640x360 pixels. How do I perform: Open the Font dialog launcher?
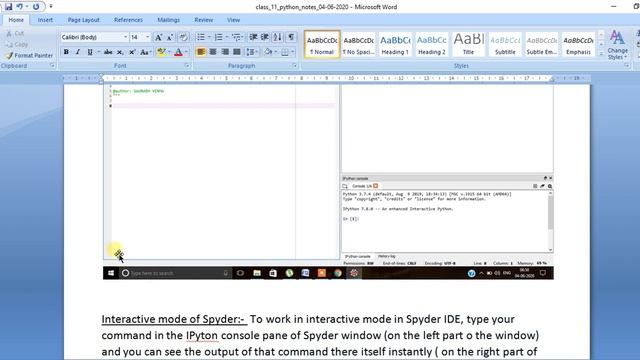tap(187, 66)
